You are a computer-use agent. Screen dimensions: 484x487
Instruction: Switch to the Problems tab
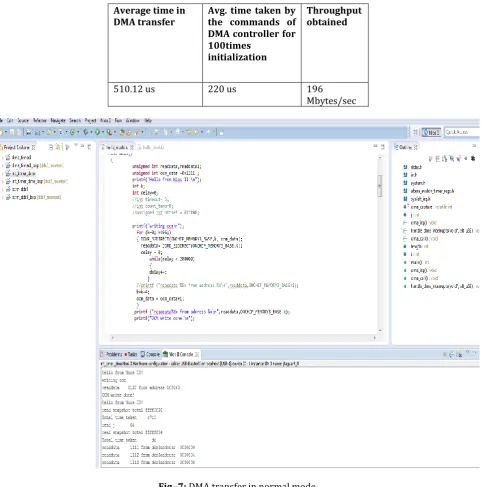[x=111, y=354]
